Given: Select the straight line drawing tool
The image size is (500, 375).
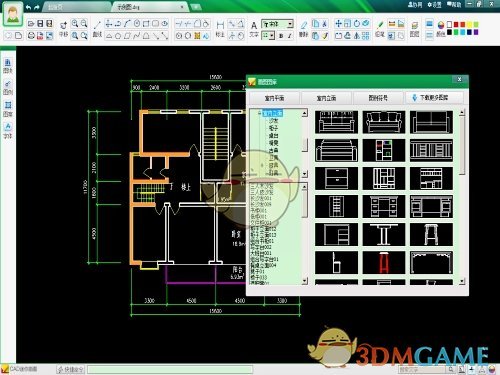Looking at the screenshot, I should [97, 24].
